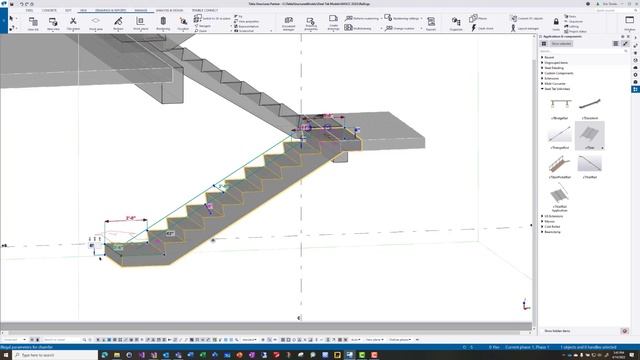The width and height of the screenshot is (640, 360).
Task: Click the Project status command
Action: 576,31
